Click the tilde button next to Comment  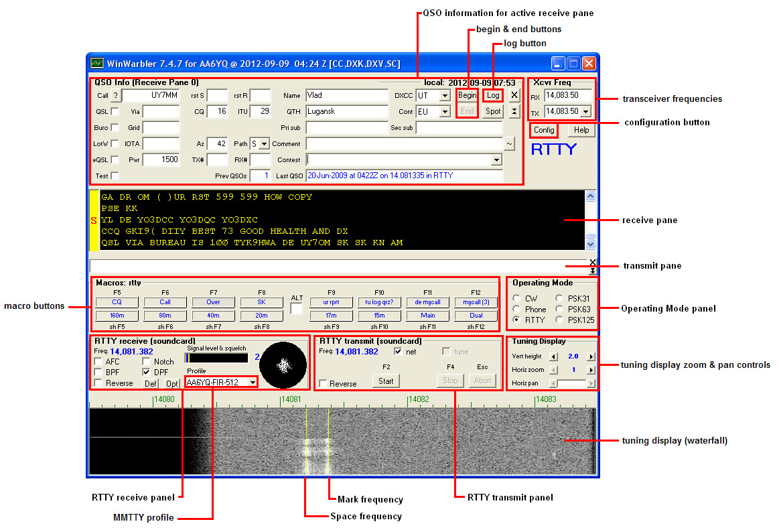click(509, 144)
